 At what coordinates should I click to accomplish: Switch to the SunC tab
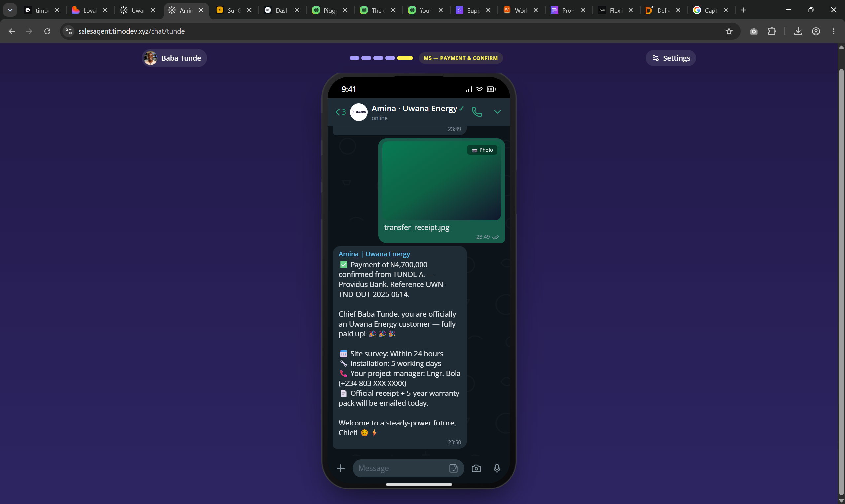[234, 10]
